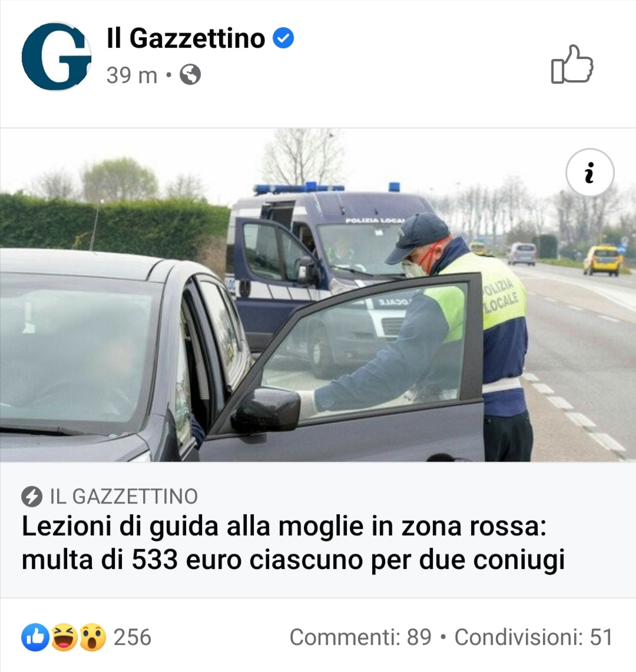Open the police checkpoint article photo
This screenshot has width=636, height=672.
coord(318,295)
